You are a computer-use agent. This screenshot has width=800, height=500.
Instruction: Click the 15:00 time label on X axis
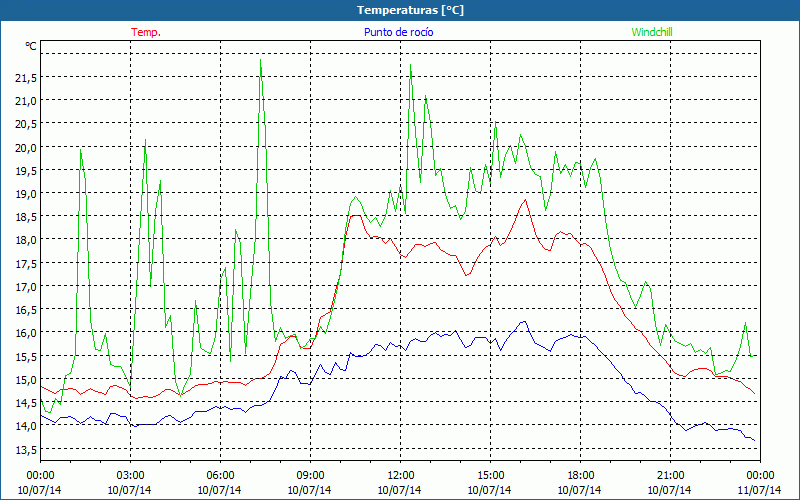tap(490, 475)
